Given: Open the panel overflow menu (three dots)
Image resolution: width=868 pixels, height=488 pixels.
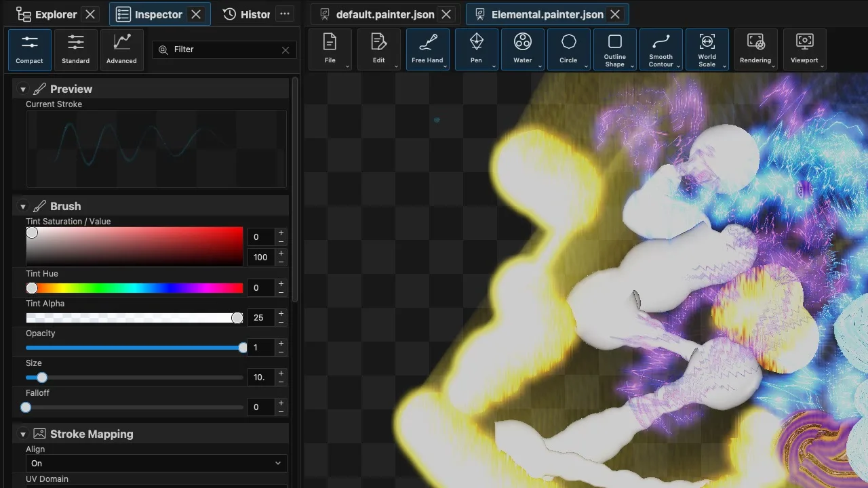Looking at the screenshot, I should (x=285, y=14).
